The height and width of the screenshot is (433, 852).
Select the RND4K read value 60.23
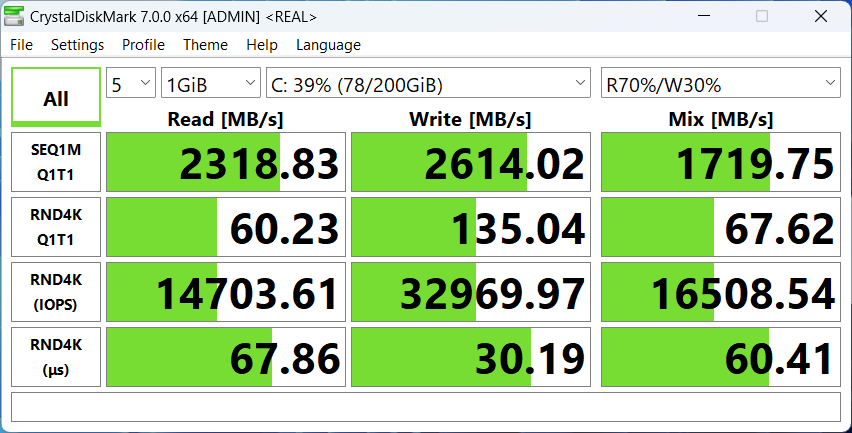click(x=225, y=227)
